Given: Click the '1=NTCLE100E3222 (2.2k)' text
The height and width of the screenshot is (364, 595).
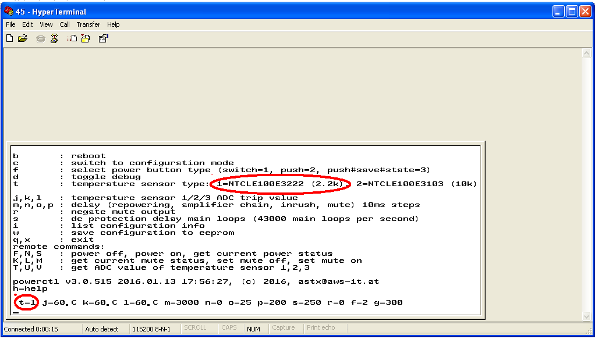Looking at the screenshot, I should 279,184.
